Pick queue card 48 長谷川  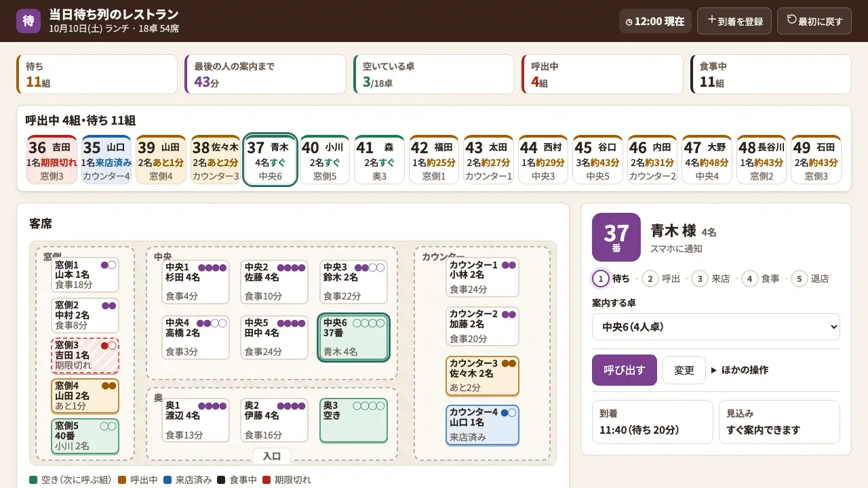pyautogui.click(x=762, y=159)
